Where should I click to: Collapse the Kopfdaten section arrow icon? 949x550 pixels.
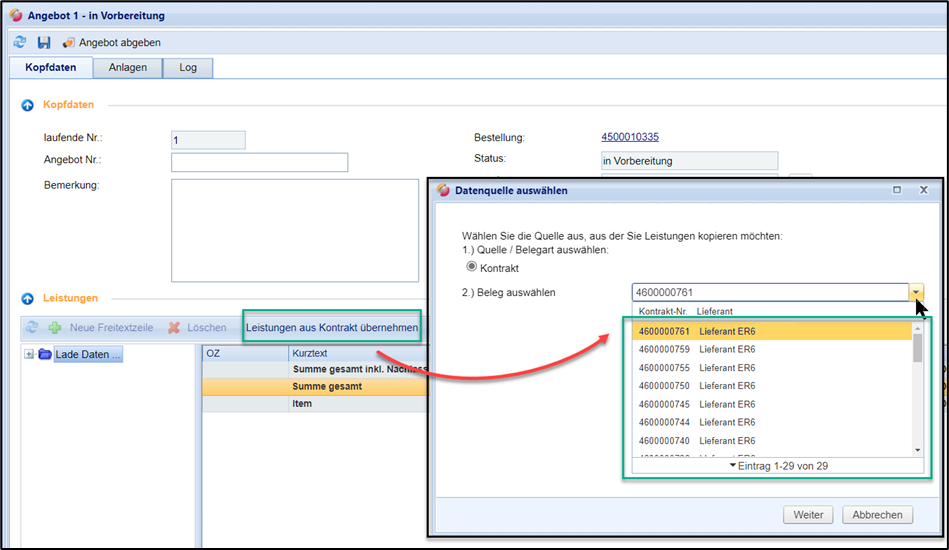pos(27,105)
